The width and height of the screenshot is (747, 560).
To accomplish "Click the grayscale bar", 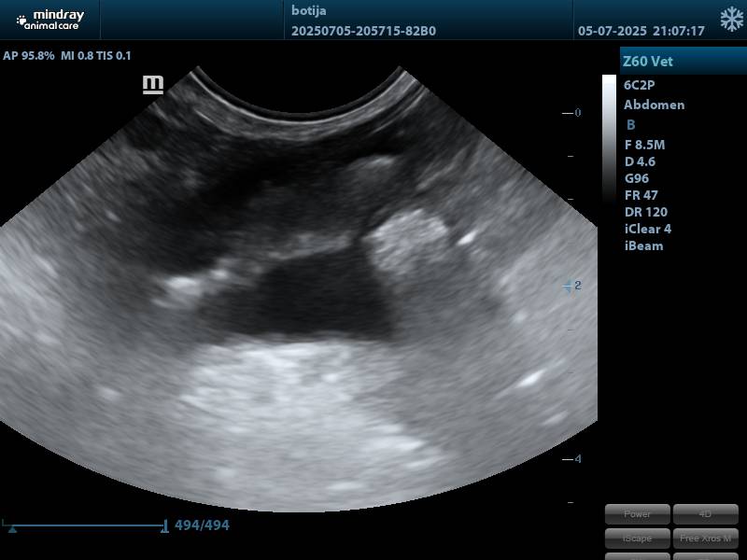I will coord(609,138).
